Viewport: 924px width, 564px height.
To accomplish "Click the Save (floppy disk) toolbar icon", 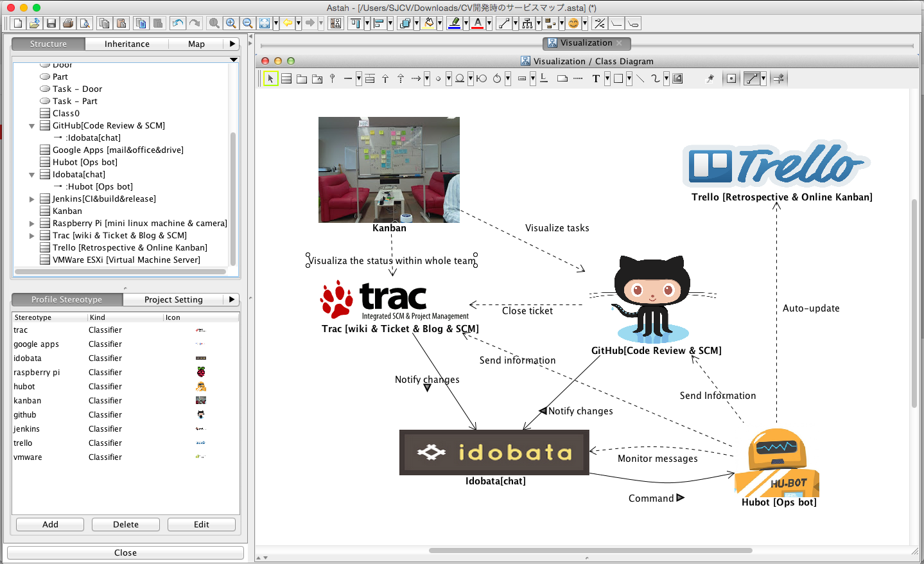I will [51, 23].
